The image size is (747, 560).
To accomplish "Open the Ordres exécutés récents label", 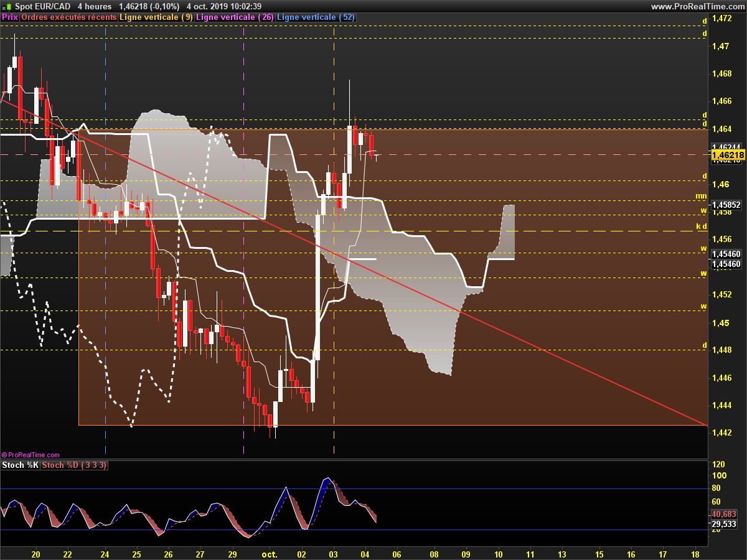I will click(x=68, y=17).
